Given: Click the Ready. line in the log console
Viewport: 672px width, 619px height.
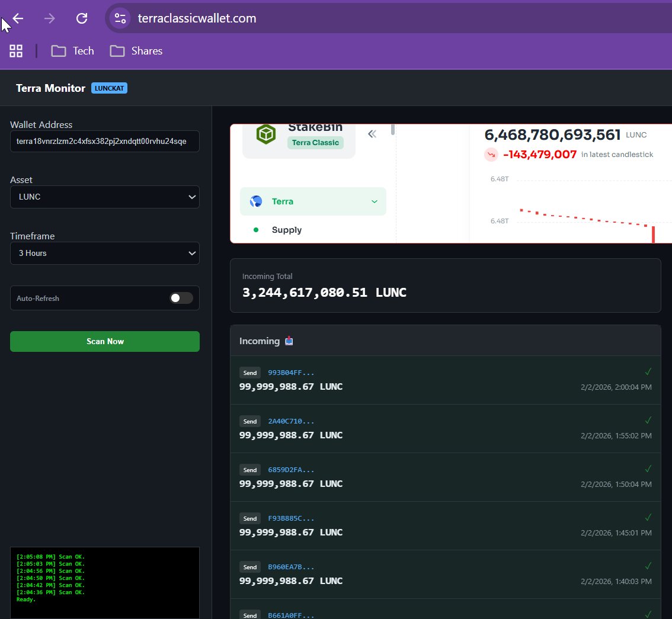Looking at the screenshot, I should [x=26, y=599].
